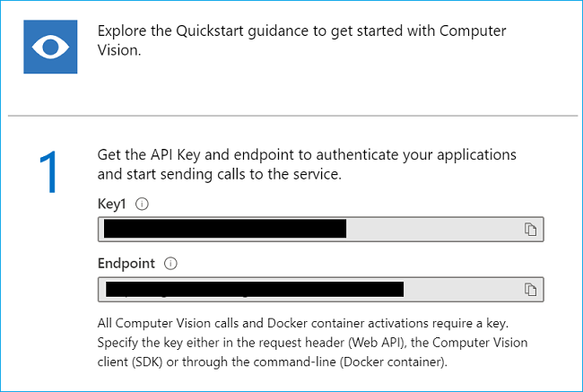
Task: Click the info icon beside Endpoint
Action: (x=170, y=264)
